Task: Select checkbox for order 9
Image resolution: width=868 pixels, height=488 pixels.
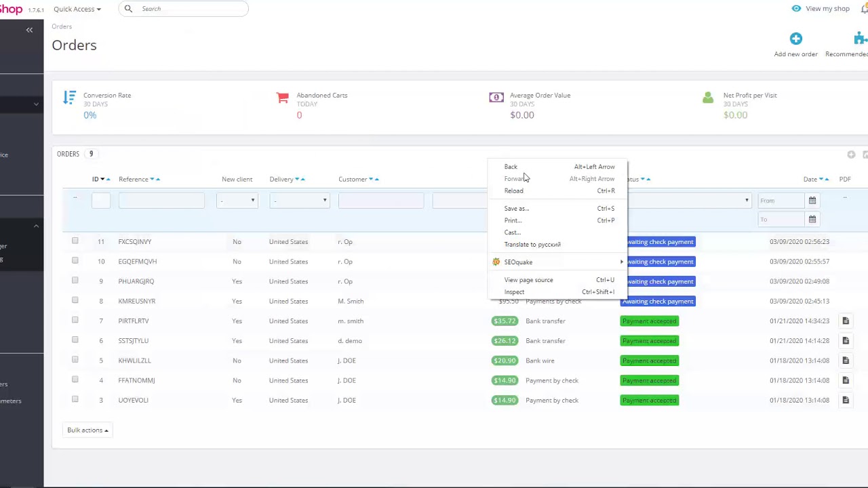Action: (75, 280)
